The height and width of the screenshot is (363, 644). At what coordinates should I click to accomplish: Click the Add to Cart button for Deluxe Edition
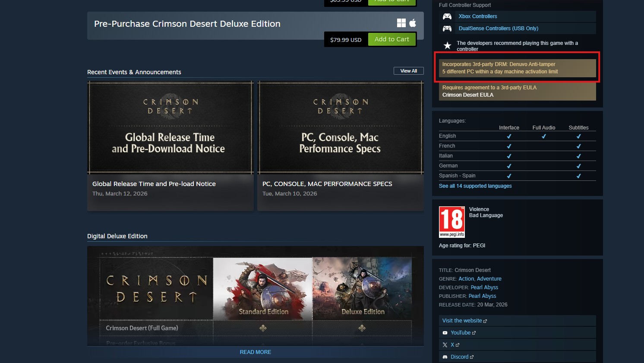pyautogui.click(x=392, y=39)
